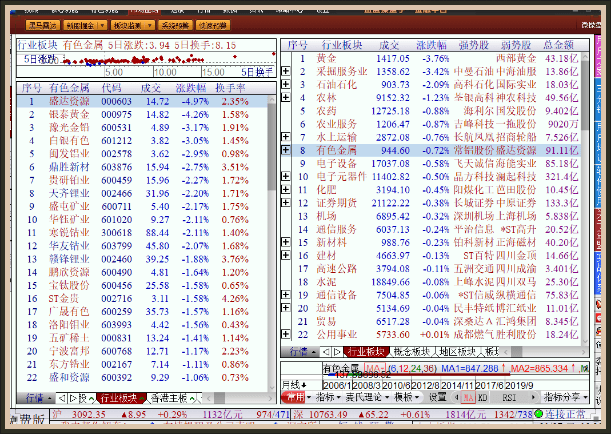This screenshot has height=434, width=611.
Task: Click 2014/11 date on chart timeline
Action: point(457,385)
